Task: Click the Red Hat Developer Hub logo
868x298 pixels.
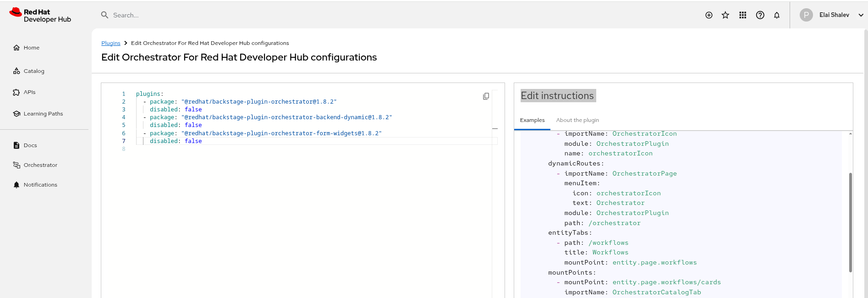Action: 40,16
